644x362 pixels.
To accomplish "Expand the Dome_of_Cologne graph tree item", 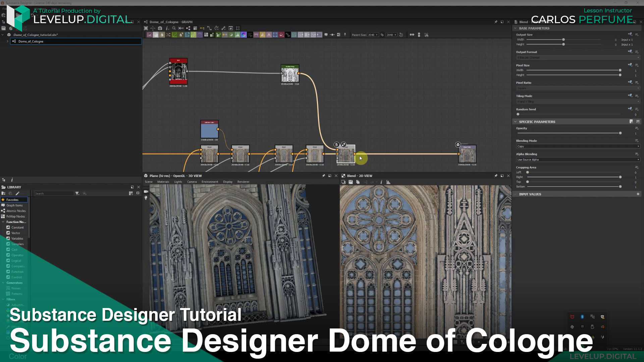I will click(7, 41).
